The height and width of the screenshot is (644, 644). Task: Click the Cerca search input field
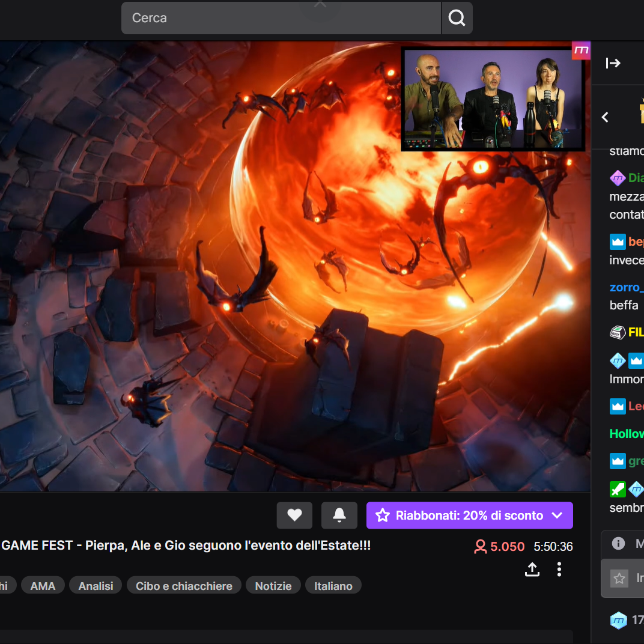tap(281, 18)
